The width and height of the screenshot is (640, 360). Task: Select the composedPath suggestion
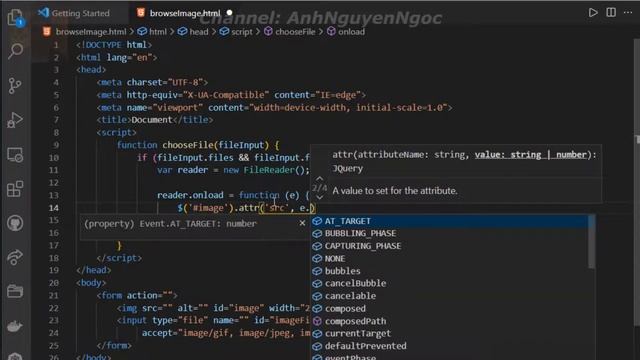coord(450,321)
